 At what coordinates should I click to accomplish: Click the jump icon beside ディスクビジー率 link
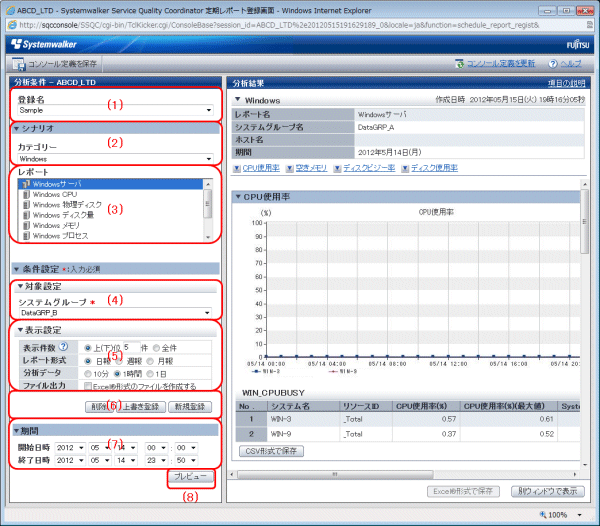(x=337, y=168)
